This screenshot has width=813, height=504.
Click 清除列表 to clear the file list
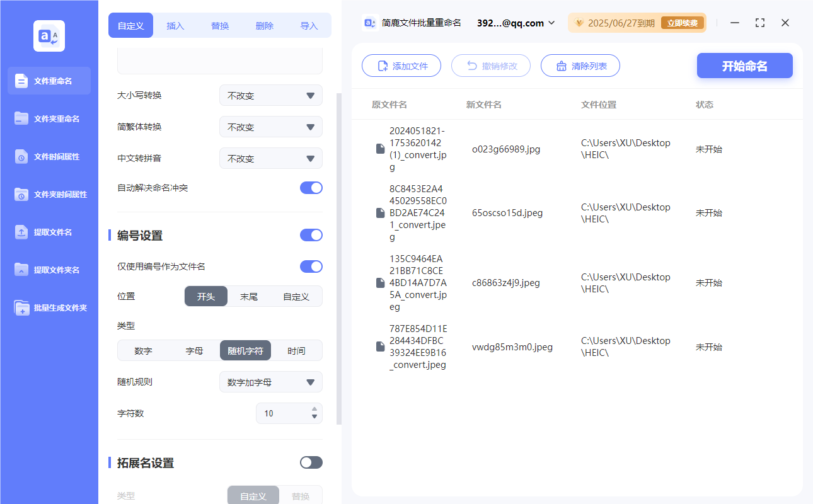point(580,66)
